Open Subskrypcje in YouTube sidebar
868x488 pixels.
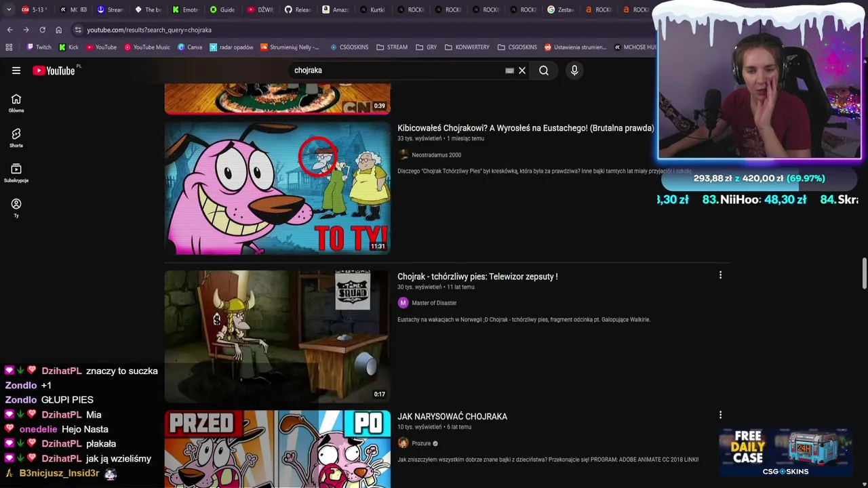point(16,173)
